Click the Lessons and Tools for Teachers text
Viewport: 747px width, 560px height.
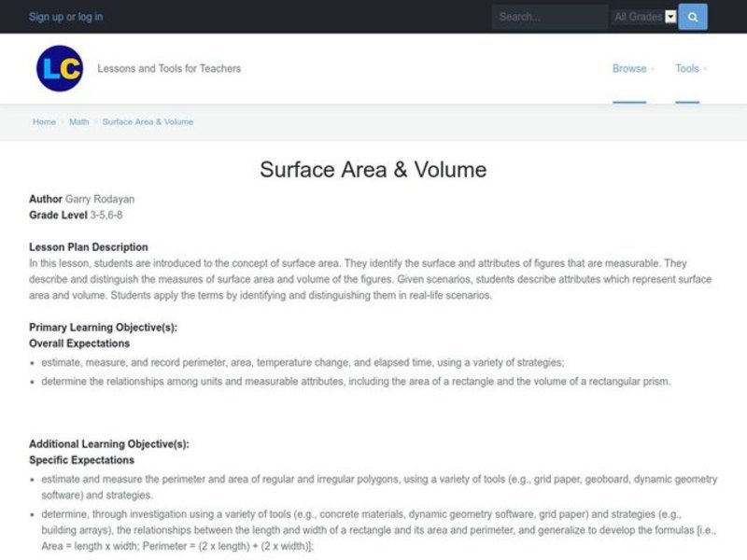pyautogui.click(x=168, y=68)
